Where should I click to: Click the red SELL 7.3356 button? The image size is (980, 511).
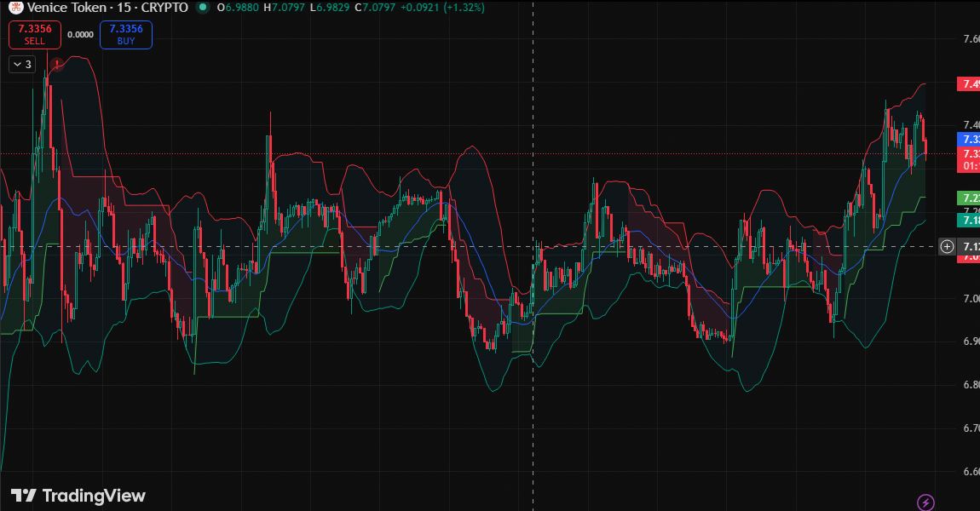(x=35, y=34)
